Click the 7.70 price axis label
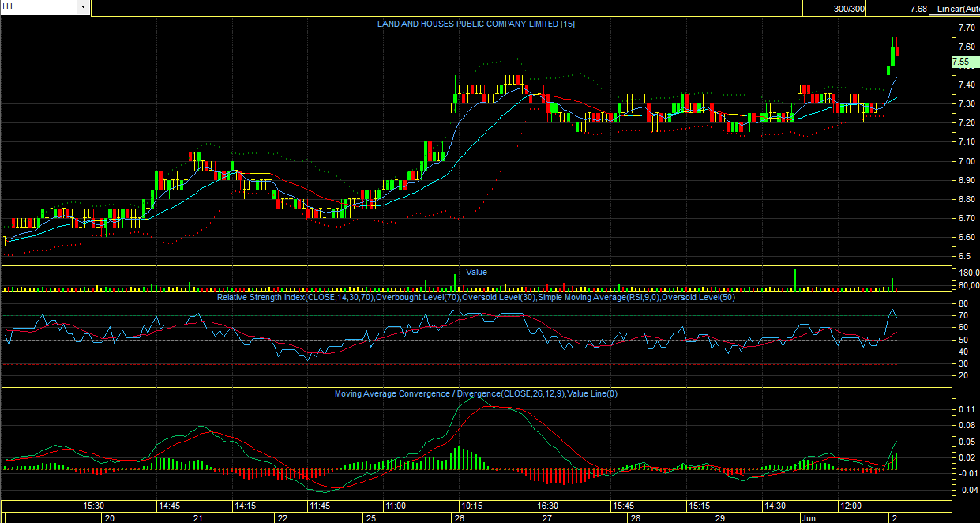Screen dimensions: 980x523 [967, 28]
